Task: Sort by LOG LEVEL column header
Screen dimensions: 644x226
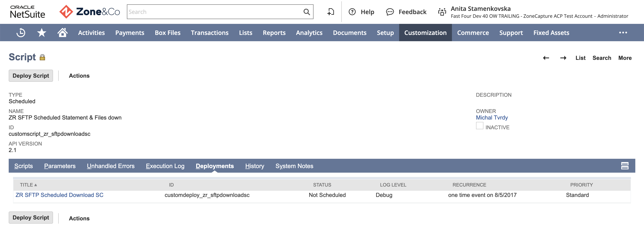Action: [393, 185]
